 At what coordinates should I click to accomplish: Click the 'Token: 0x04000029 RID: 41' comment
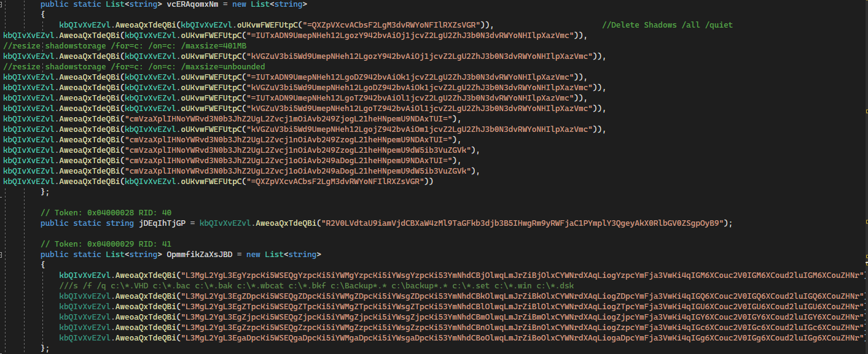point(106,244)
